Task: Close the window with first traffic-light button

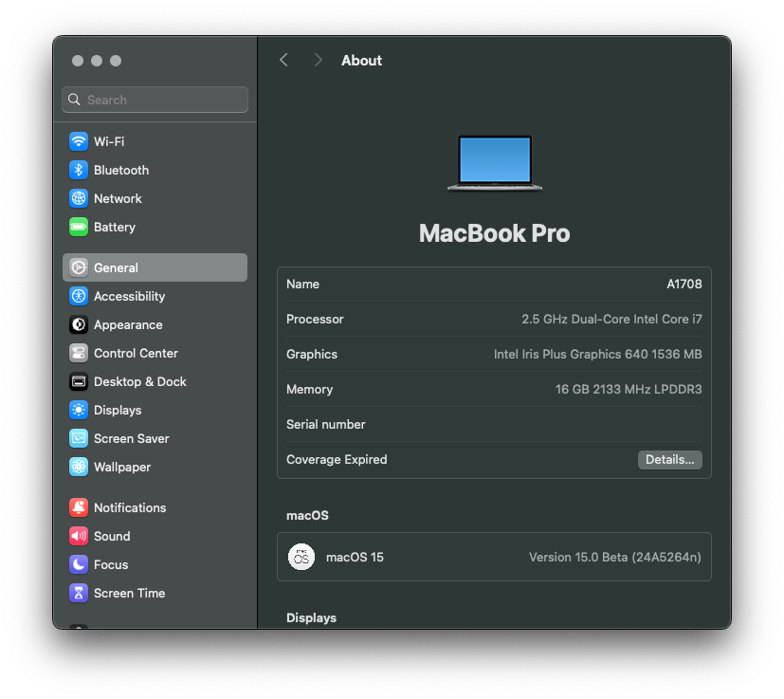Action: point(78,61)
